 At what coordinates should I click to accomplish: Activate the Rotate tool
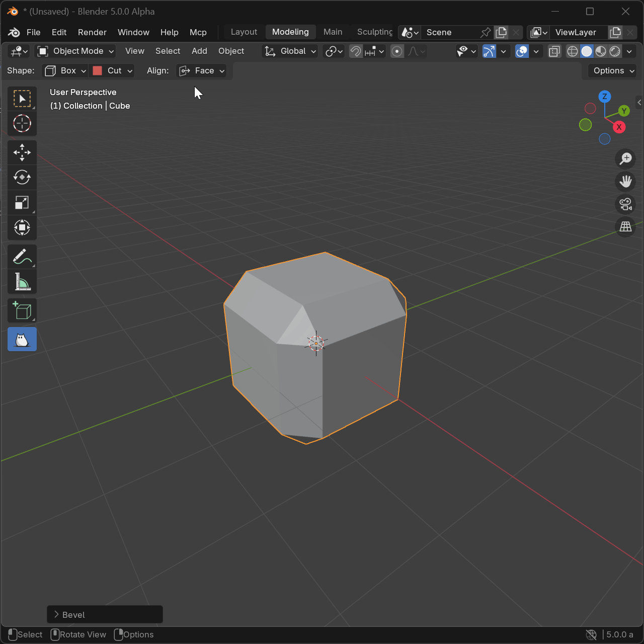tap(22, 178)
